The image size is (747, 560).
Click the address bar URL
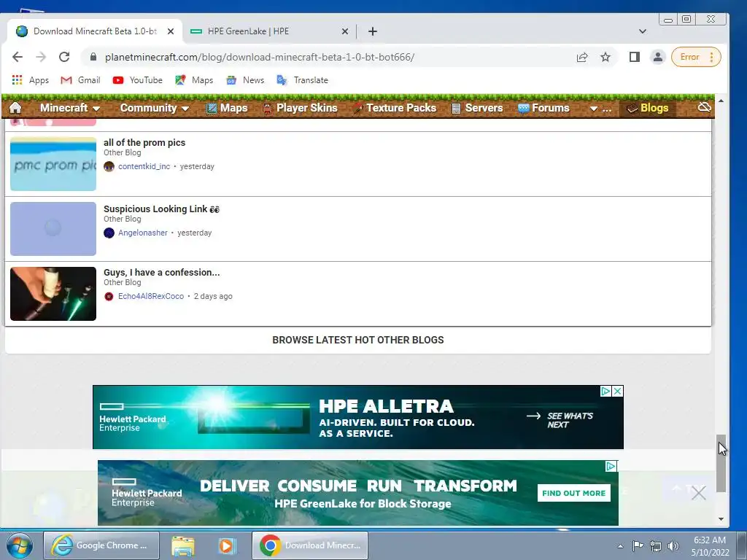[x=260, y=57]
